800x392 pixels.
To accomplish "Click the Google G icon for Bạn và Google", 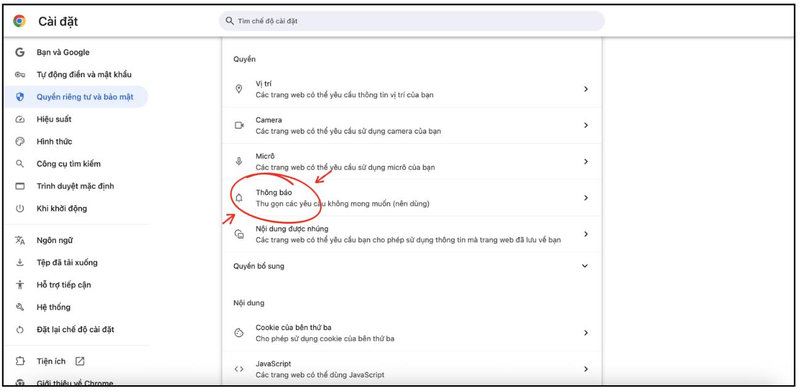I will (20, 52).
